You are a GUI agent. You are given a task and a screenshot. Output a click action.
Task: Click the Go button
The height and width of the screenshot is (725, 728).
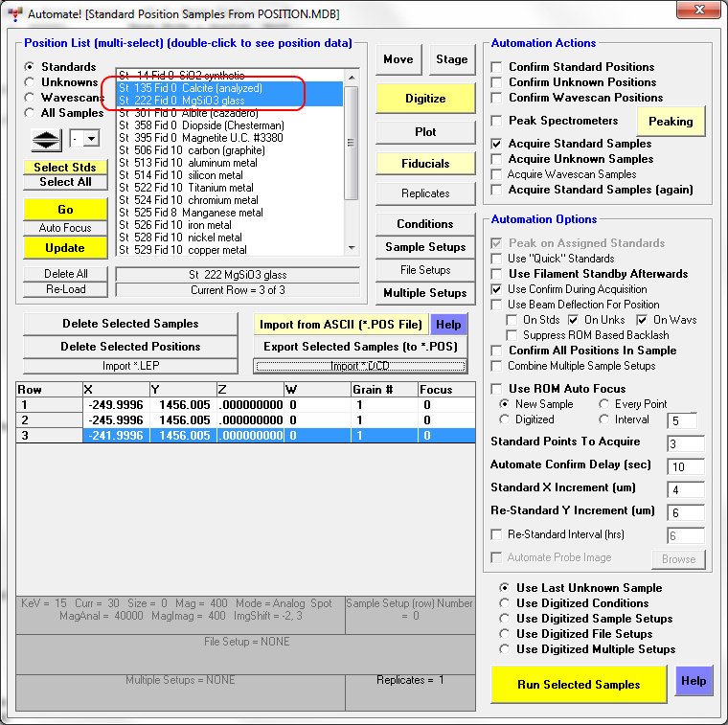[x=65, y=210]
